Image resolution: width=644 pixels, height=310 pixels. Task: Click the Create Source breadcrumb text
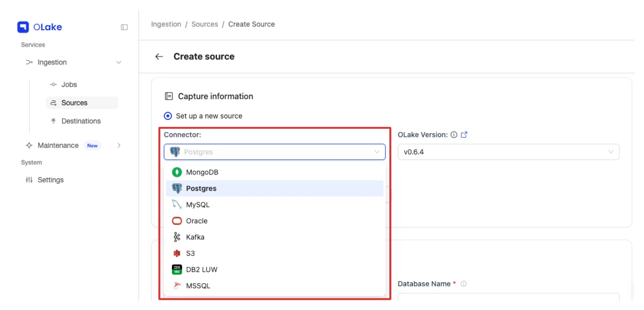(251, 24)
